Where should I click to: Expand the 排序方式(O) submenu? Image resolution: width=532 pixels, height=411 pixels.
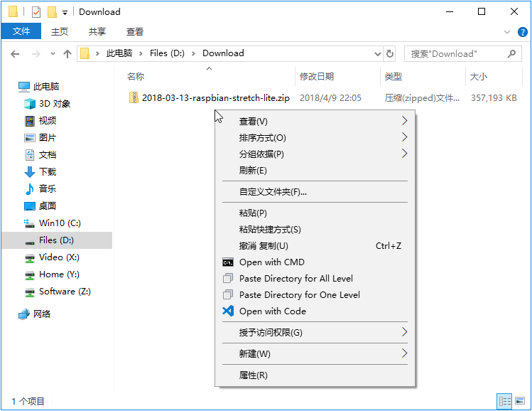pyautogui.click(x=404, y=137)
